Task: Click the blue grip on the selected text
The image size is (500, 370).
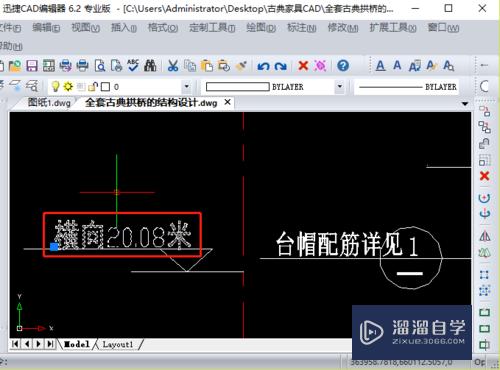Action: [x=54, y=247]
